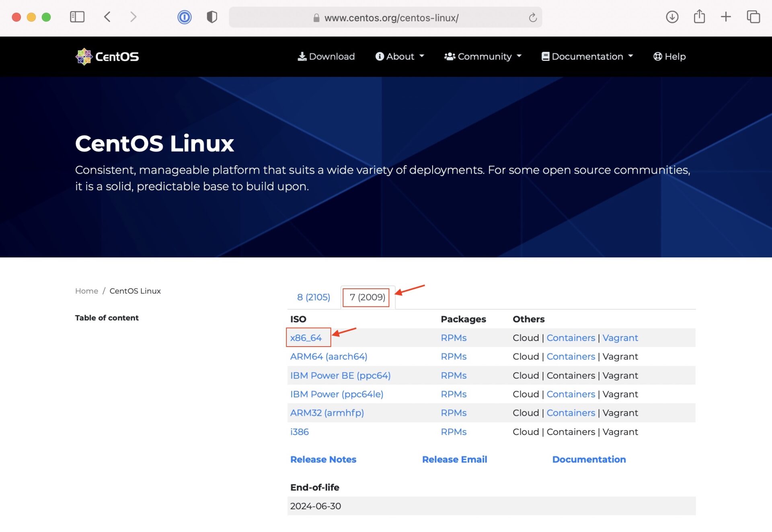
Task: Open the Release Email link
Action: point(454,459)
